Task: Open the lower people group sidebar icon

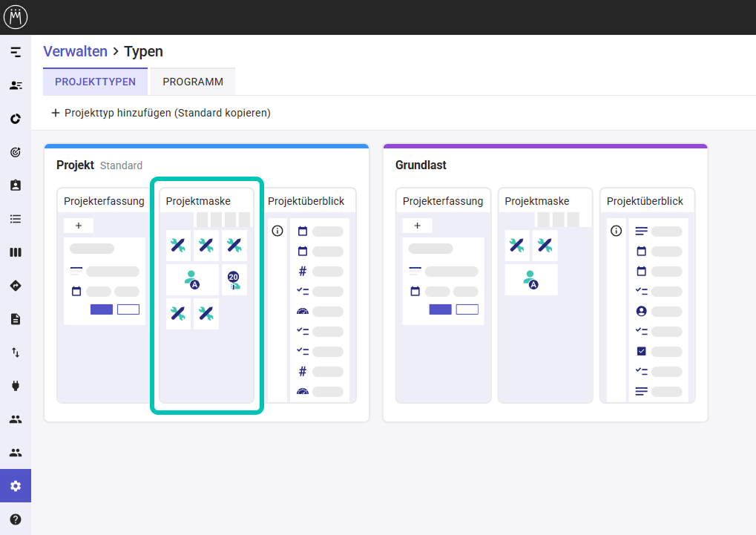Action: point(16,453)
